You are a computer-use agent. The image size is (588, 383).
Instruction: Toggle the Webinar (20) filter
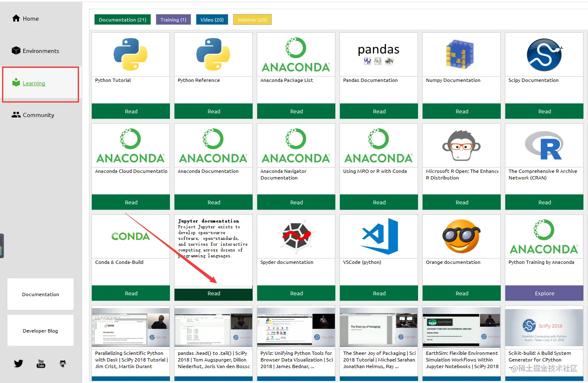pos(252,19)
